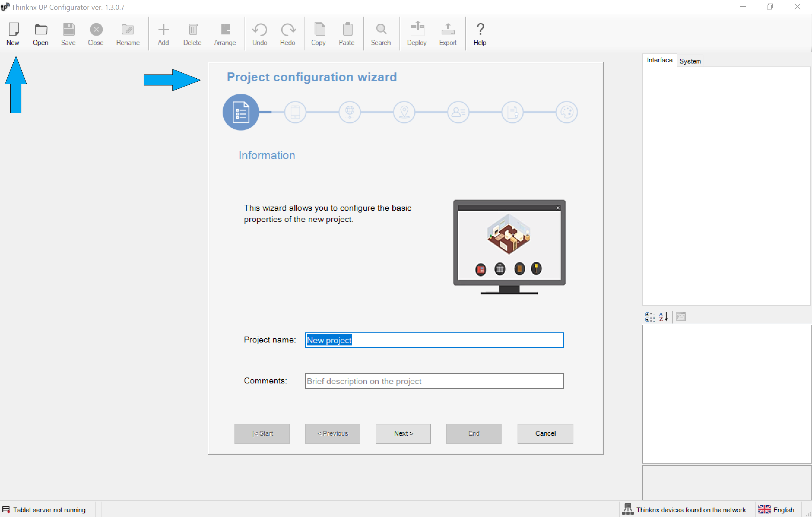812x517 pixels.
Task: Click the license document wizard step icon
Action: [512, 112]
